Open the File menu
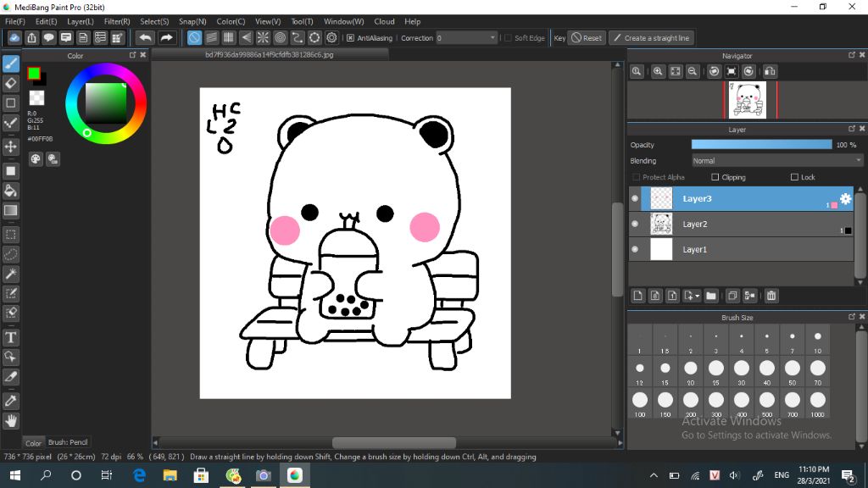Image resolution: width=868 pixels, height=488 pixels. click(x=15, y=21)
